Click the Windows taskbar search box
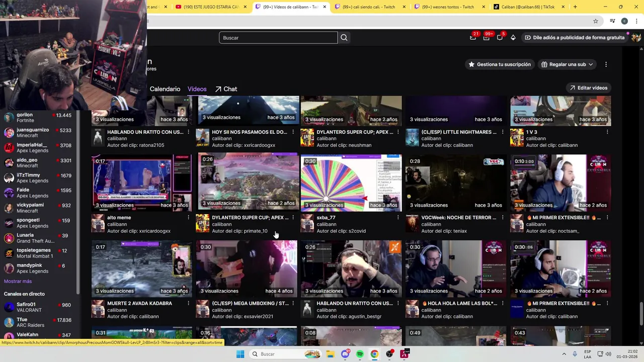 point(285,354)
